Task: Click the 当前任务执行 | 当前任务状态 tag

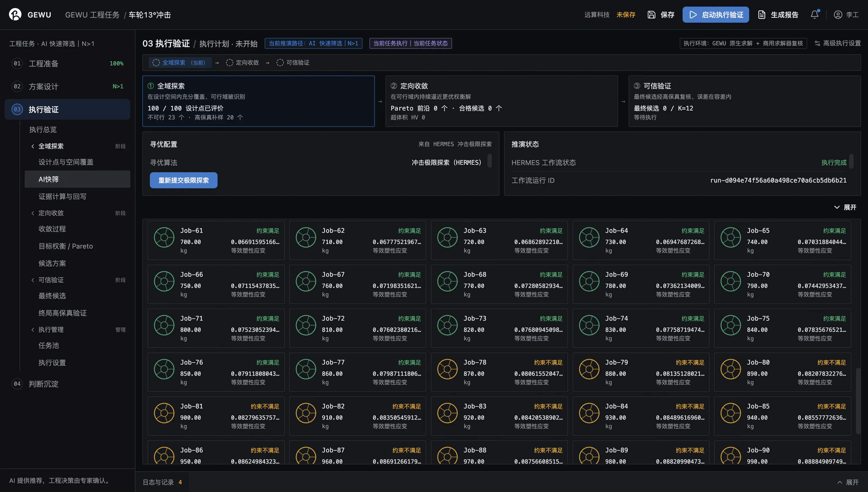Action: tap(410, 43)
